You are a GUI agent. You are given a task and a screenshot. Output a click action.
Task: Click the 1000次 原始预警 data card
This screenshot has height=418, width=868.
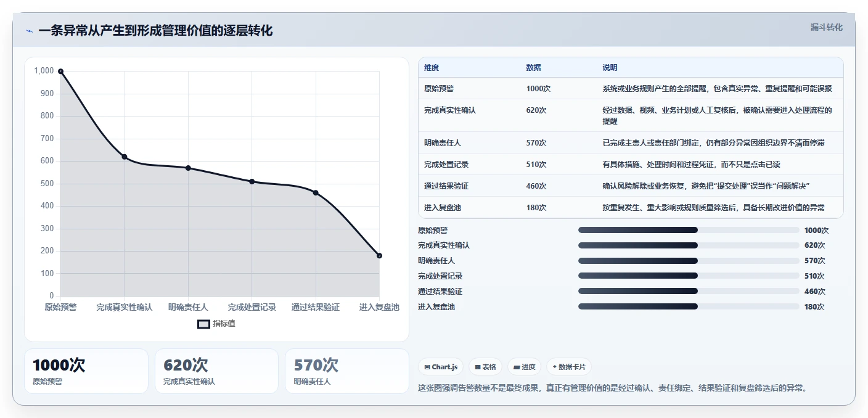pos(86,371)
